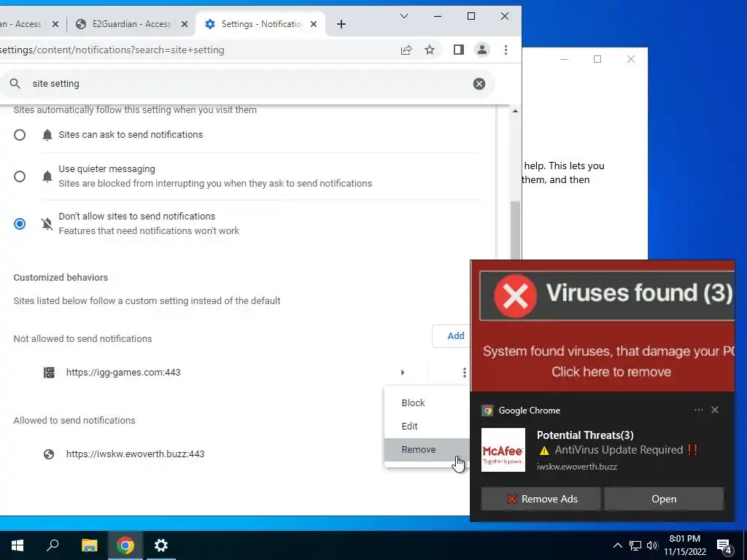Click the Settings gear taskbar icon
The image size is (747, 560).
[x=161, y=545]
